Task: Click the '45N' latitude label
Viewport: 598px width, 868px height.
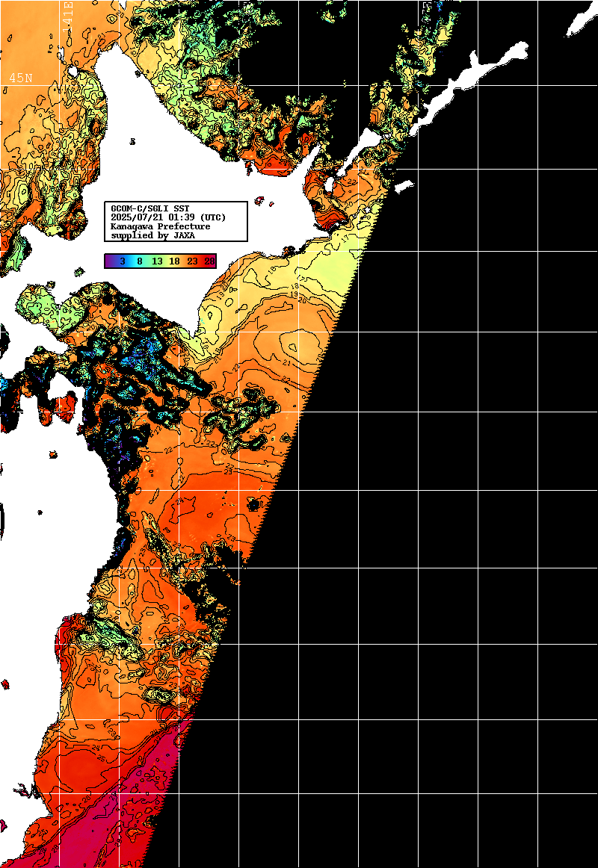Action: click(x=20, y=78)
